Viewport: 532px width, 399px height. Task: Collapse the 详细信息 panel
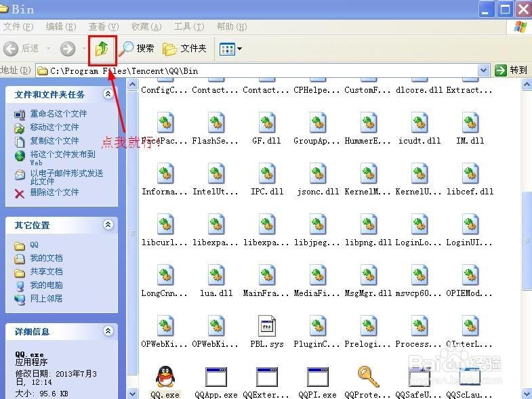(x=108, y=331)
